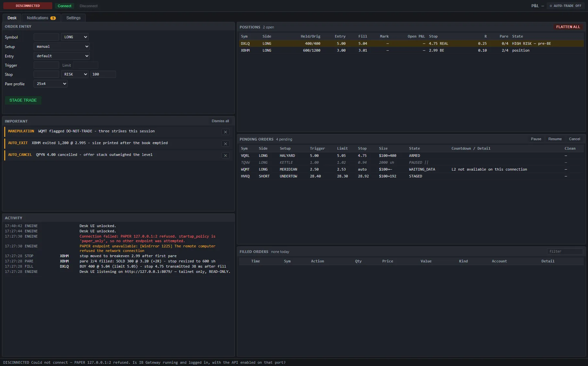The image size is (588, 366).
Task: Click the STAGE TRADE button
Action: (x=23, y=100)
